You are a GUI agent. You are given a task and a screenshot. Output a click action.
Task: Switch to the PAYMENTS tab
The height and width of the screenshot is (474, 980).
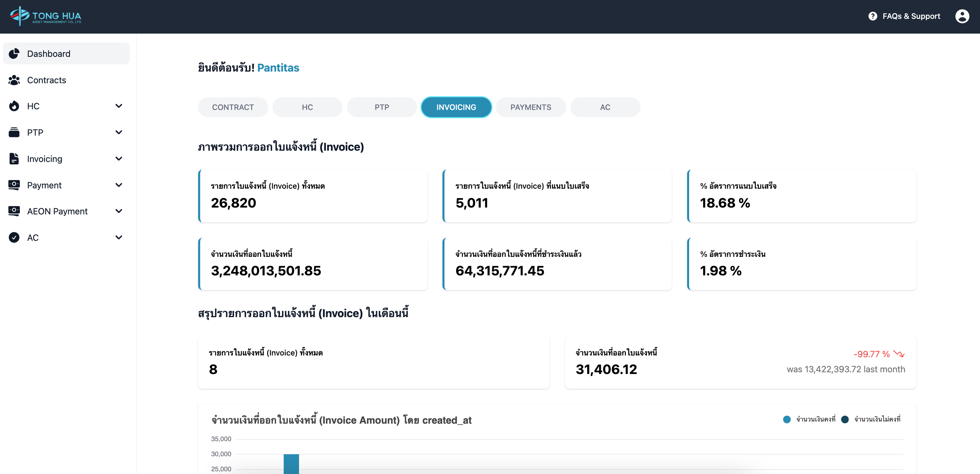pyautogui.click(x=530, y=107)
